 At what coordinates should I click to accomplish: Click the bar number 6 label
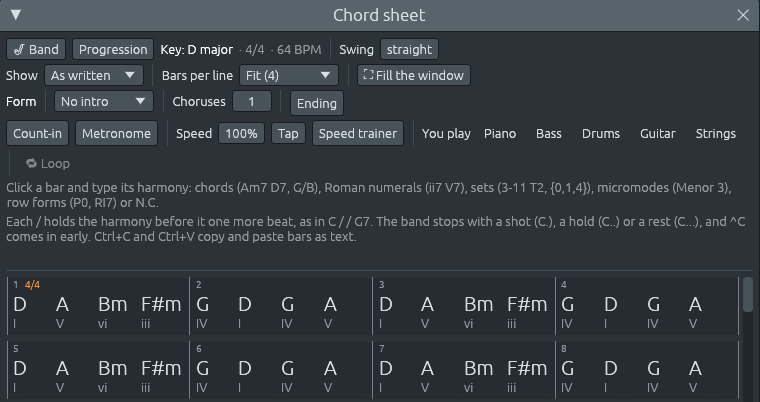[199, 349]
